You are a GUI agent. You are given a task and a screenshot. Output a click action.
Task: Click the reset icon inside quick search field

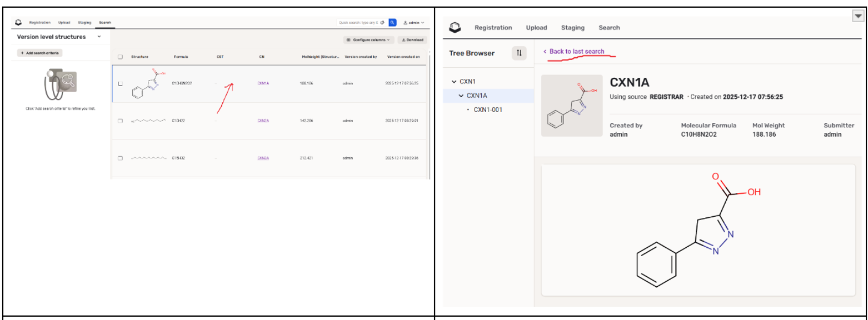coord(382,23)
